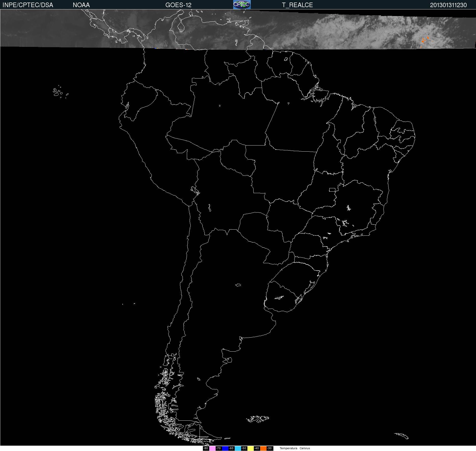Select the yellow legend color swatch

pos(250,448)
